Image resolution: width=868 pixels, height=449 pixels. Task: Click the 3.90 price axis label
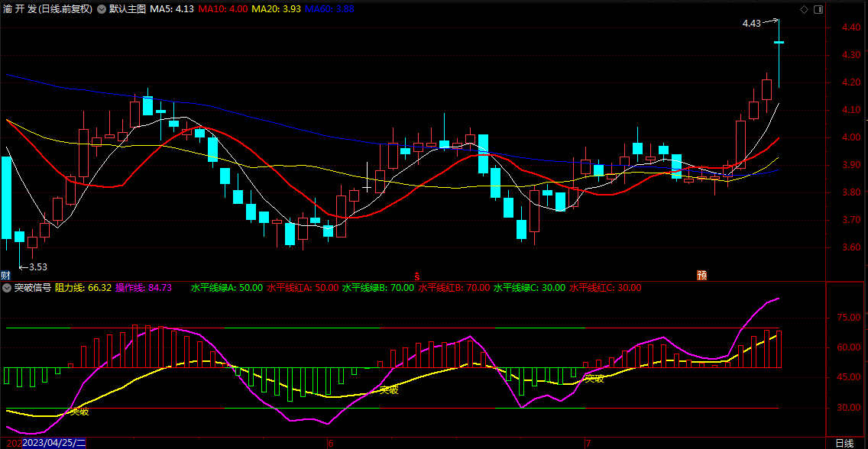(850, 165)
